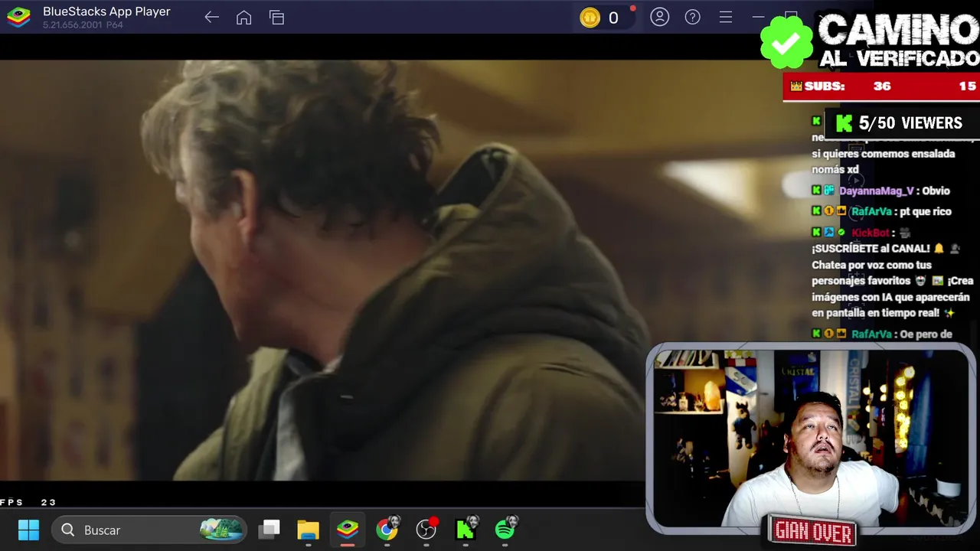The height and width of the screenshot is (551, 980).
Task: Click the 'SUBS: 36' counter bar
Action: coord(881,86)
